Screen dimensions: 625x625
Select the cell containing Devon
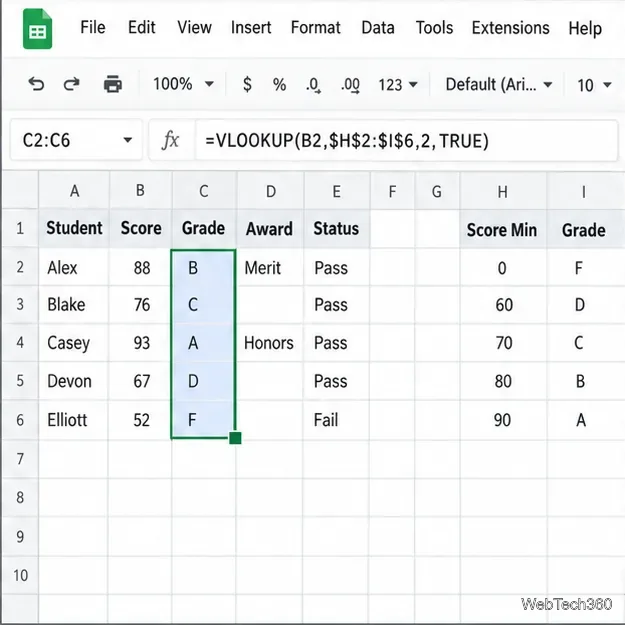coord(74,381)
